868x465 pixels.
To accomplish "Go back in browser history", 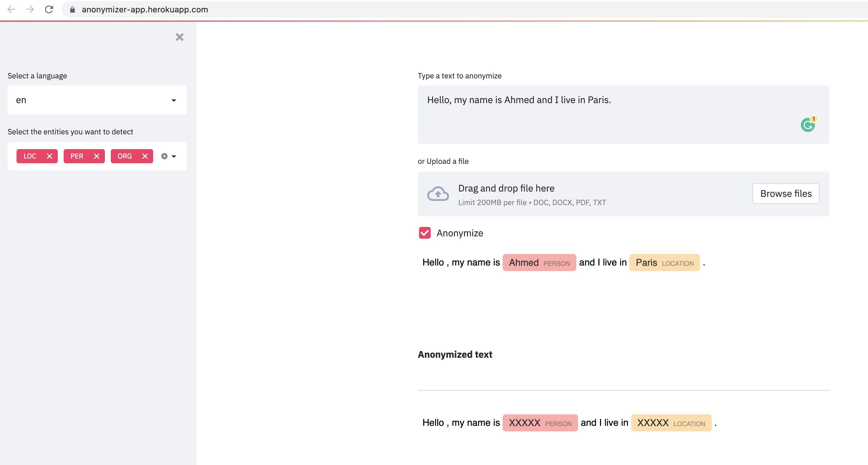I will (11, 9).
